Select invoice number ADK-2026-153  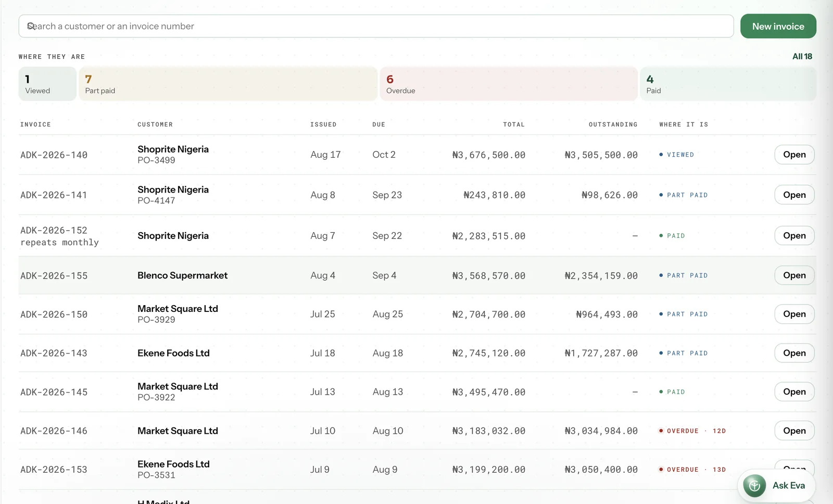[x=54, y=470]
